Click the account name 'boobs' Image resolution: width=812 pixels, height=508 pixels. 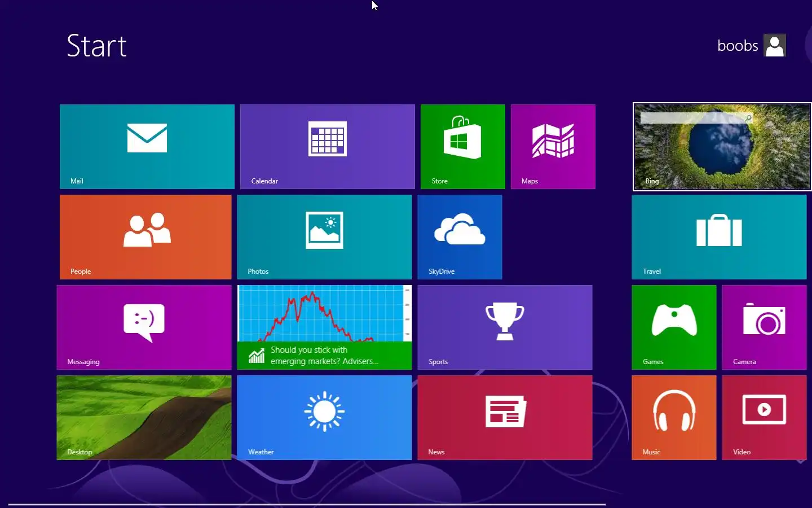[x=738, y=46]
